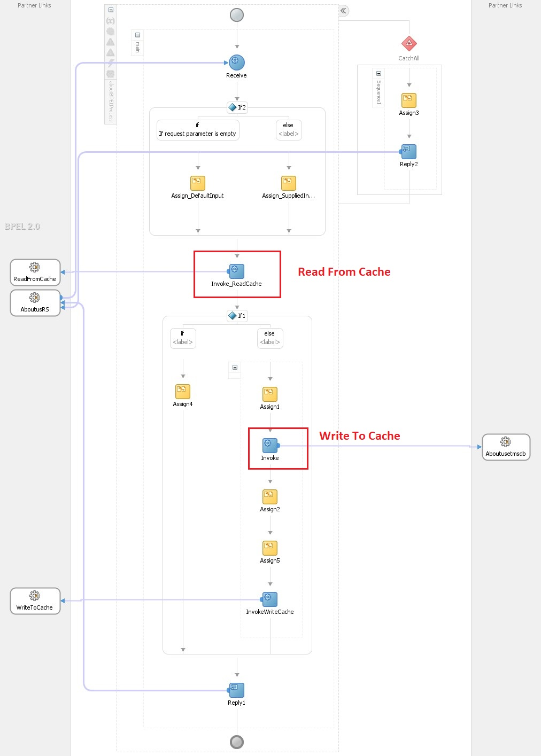Viewport: 541px width, 756px height.
Task: Select the Reply2 activity icon
Action: pyautogui.click(x=408, y=151)
